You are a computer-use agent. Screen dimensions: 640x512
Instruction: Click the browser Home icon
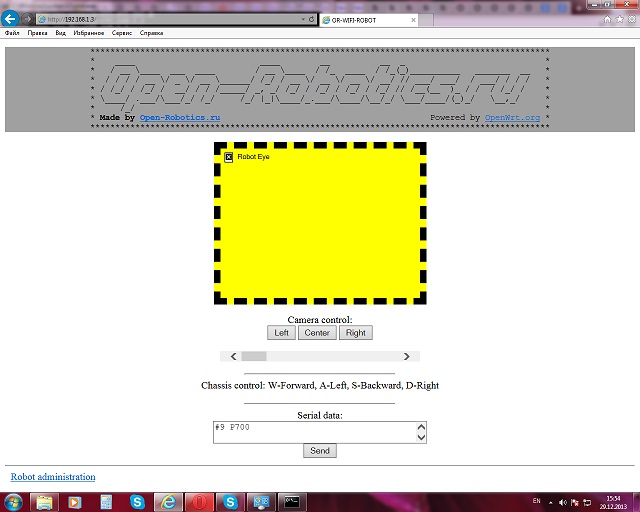pyautogui.click(x=607, y=19)
